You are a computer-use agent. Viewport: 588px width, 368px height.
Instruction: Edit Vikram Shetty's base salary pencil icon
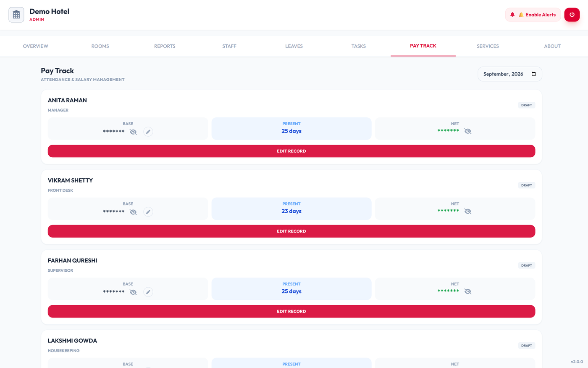[x=148, y=212]
